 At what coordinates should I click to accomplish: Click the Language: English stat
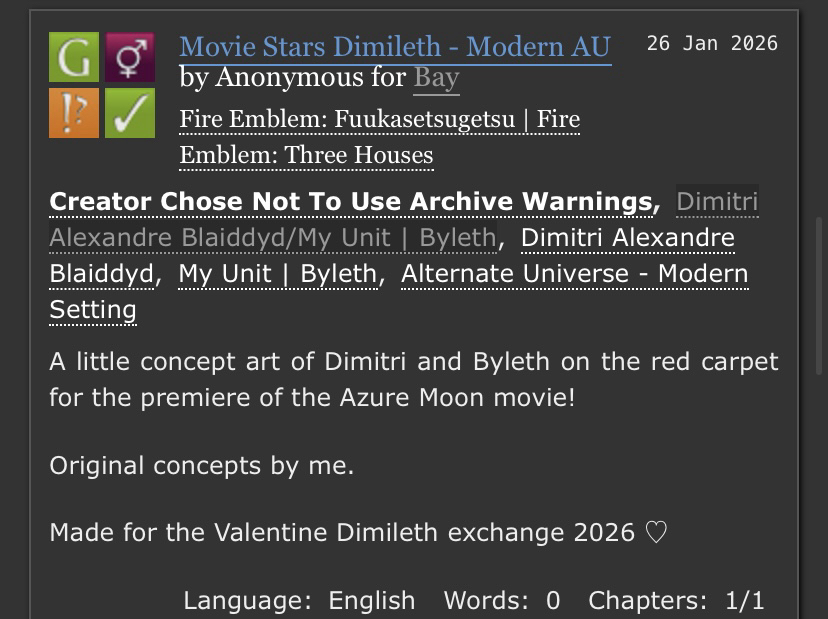click(299, 600)
